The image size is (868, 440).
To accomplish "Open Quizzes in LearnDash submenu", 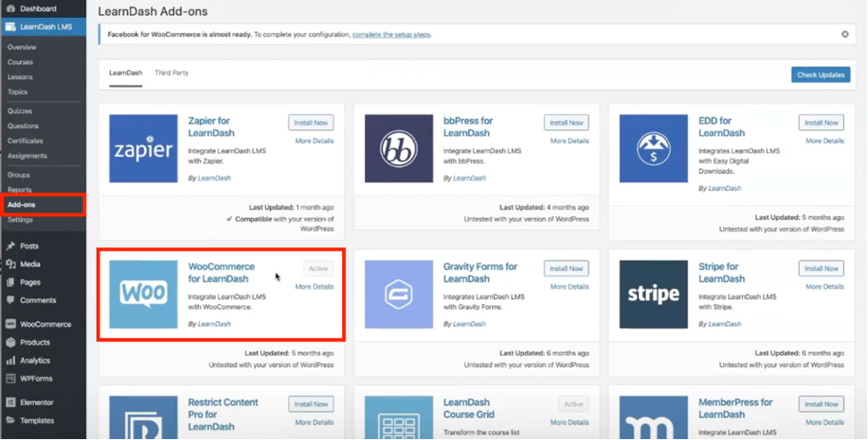I will [x=20, y=111].
